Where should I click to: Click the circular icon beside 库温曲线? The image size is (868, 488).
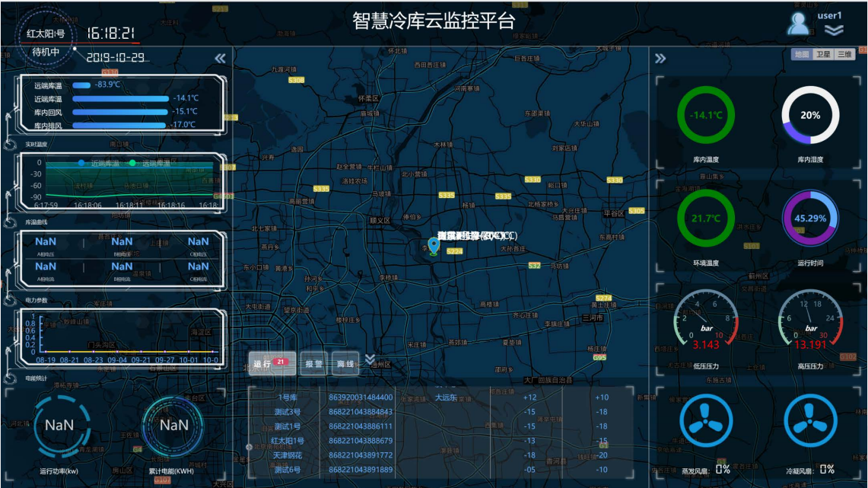(10, 222)
